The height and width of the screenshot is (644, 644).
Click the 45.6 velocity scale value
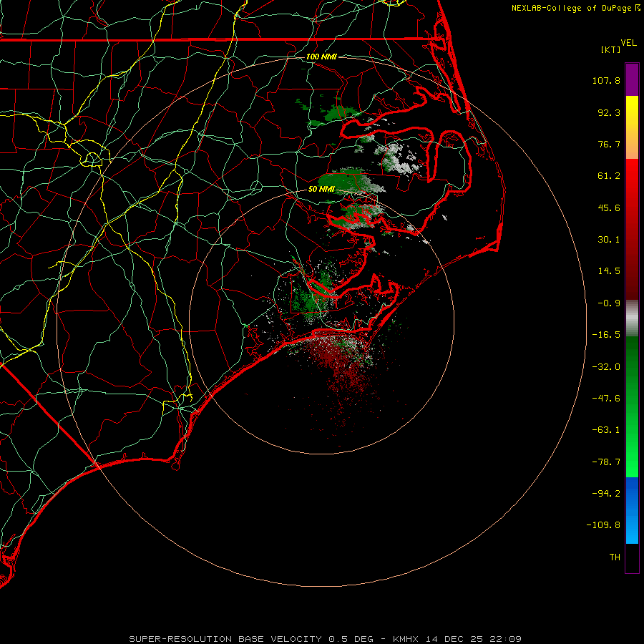point(609,208)
